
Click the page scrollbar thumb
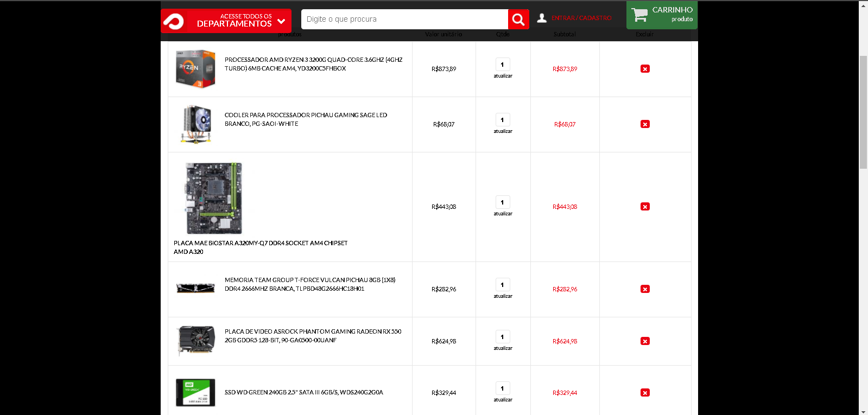click(863, 112)
